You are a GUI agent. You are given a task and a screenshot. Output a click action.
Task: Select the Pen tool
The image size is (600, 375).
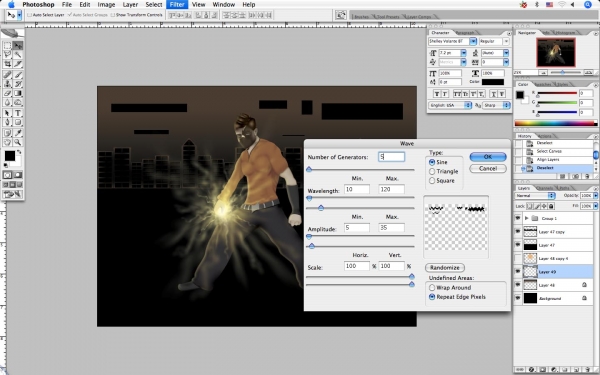coord(7,122)
